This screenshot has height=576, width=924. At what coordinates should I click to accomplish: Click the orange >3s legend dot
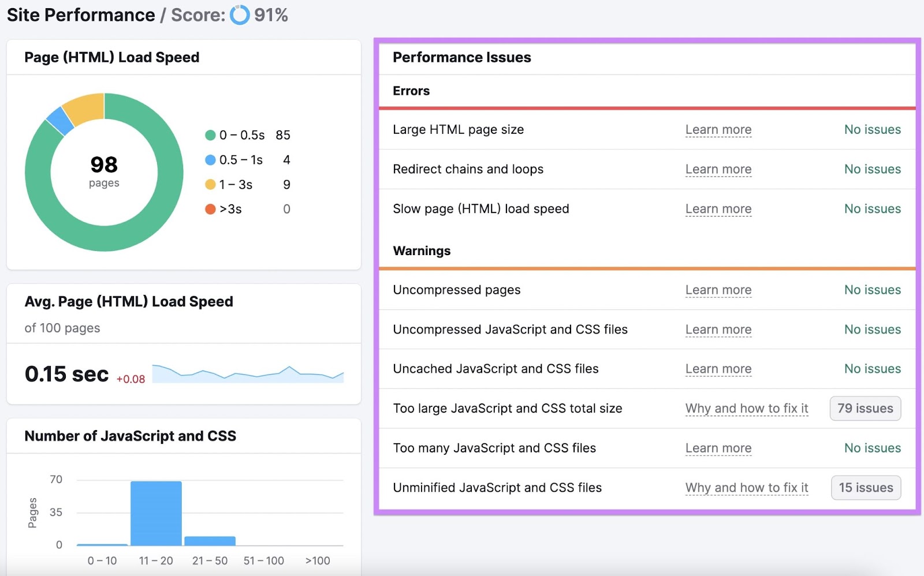210,209
